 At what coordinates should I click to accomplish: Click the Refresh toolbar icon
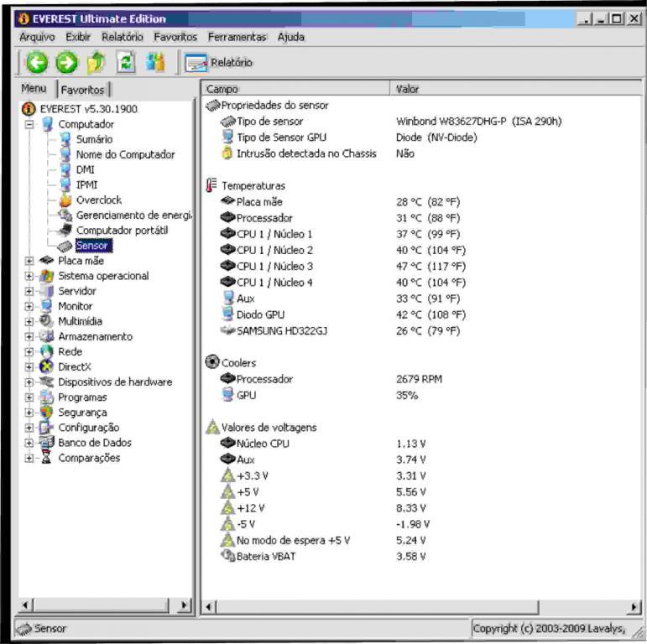click(x=126, y=63)
